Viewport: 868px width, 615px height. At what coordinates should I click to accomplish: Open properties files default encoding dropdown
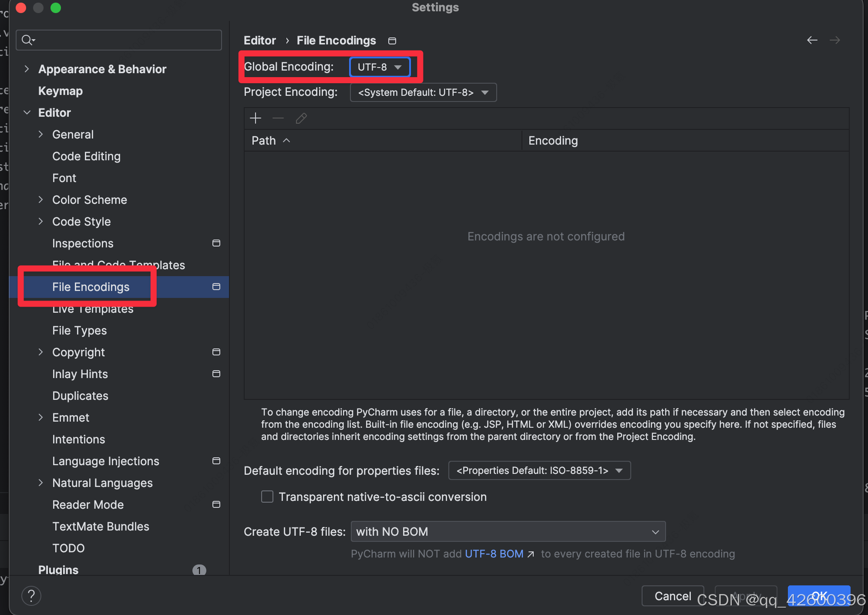click(x=539, y=470)
